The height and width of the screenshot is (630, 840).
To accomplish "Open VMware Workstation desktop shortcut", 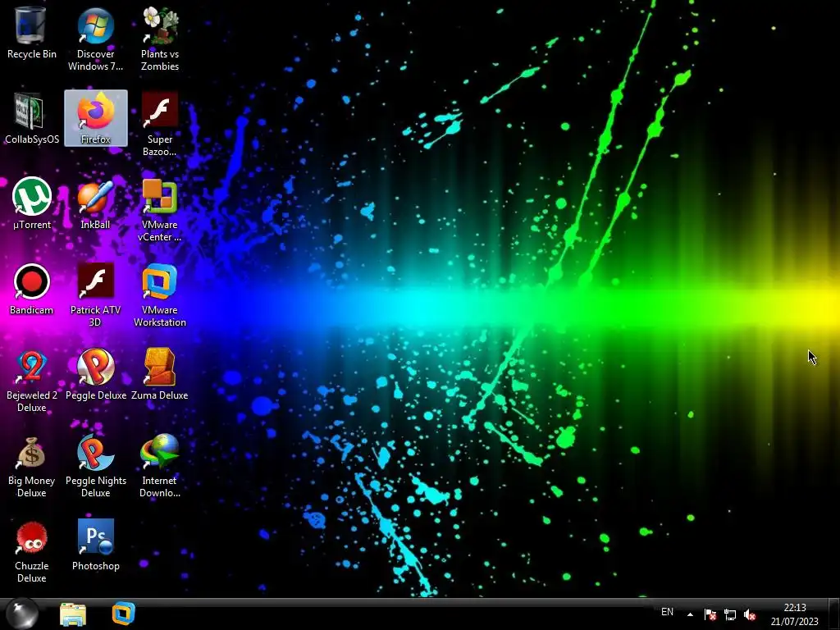I will 160,294.
